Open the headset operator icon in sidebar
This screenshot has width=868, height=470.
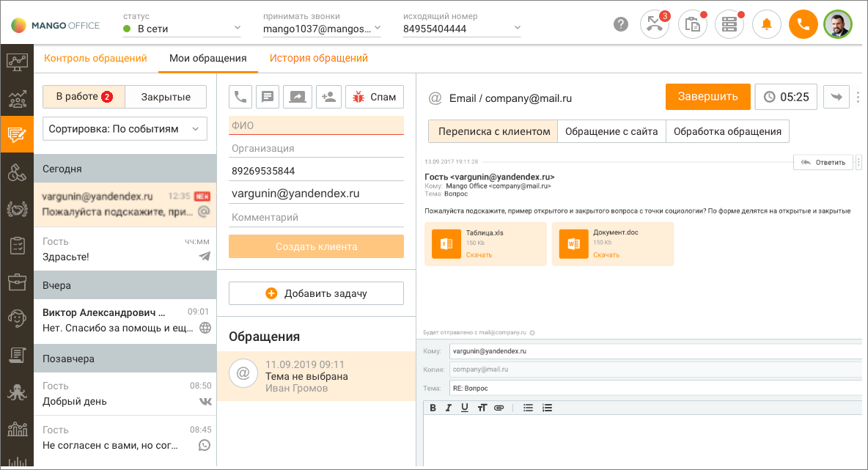pos(17,318)
